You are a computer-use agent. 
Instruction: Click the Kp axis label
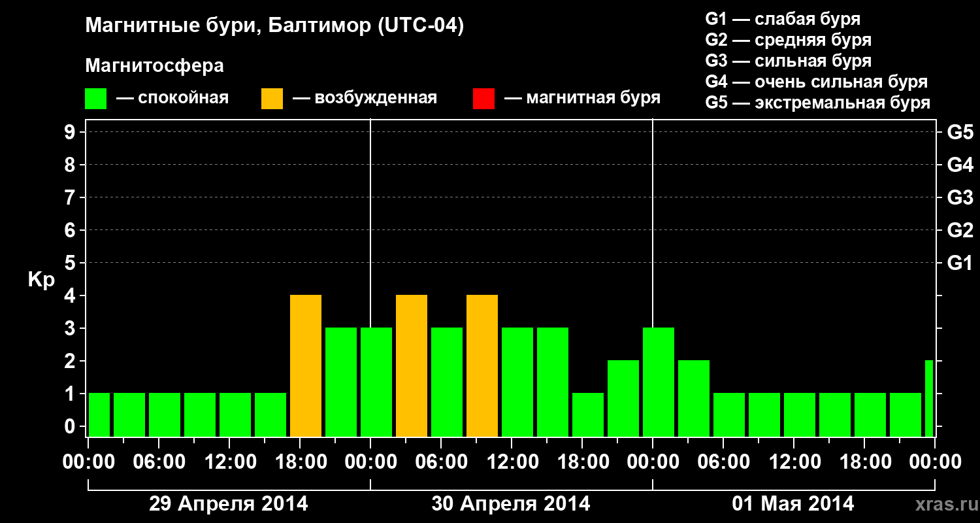coord(41,281)
